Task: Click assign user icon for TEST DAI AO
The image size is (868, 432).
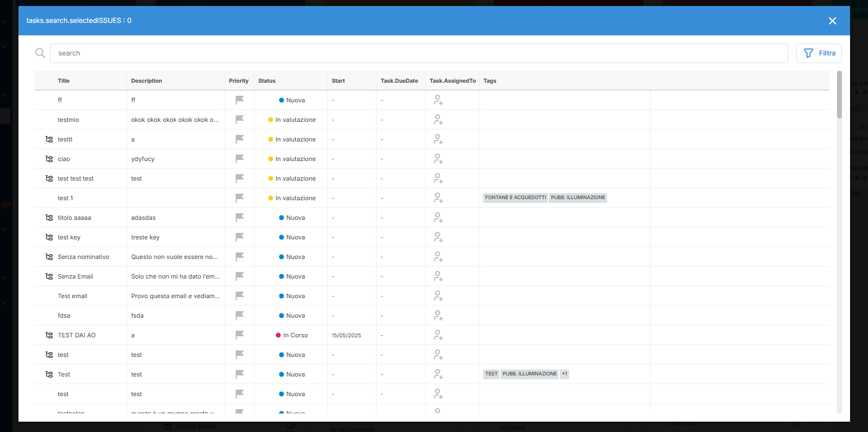Action: tap(438, 335)
